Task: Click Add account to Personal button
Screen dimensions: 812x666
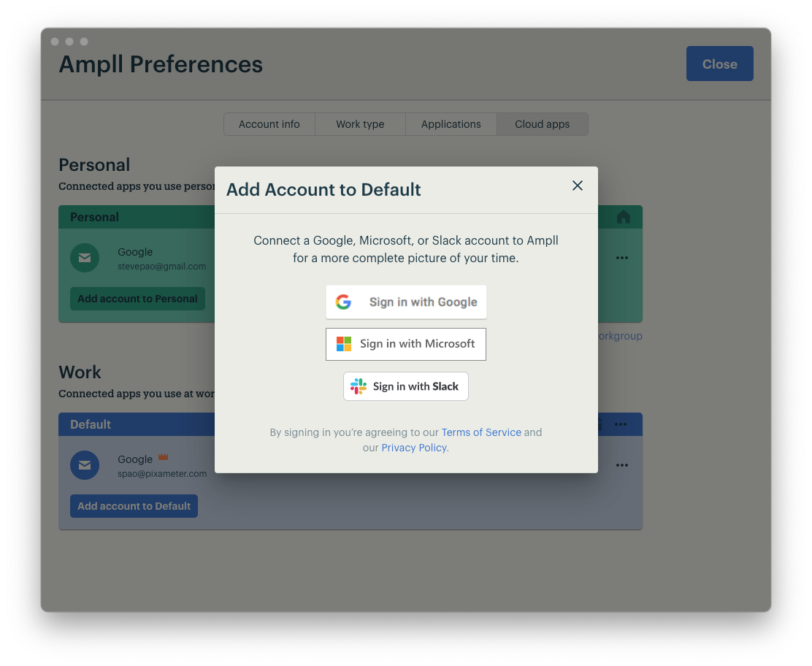Action: pos(137,299)
